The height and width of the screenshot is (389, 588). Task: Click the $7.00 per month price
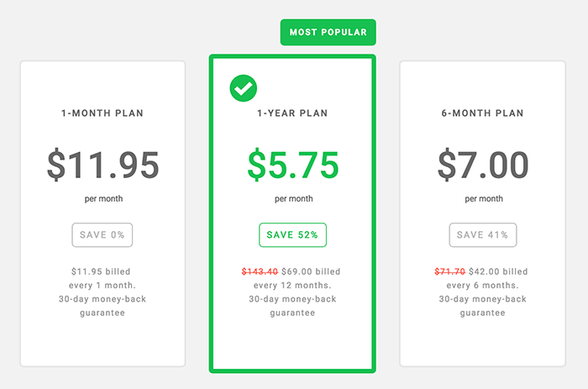(x=483, y=165)
